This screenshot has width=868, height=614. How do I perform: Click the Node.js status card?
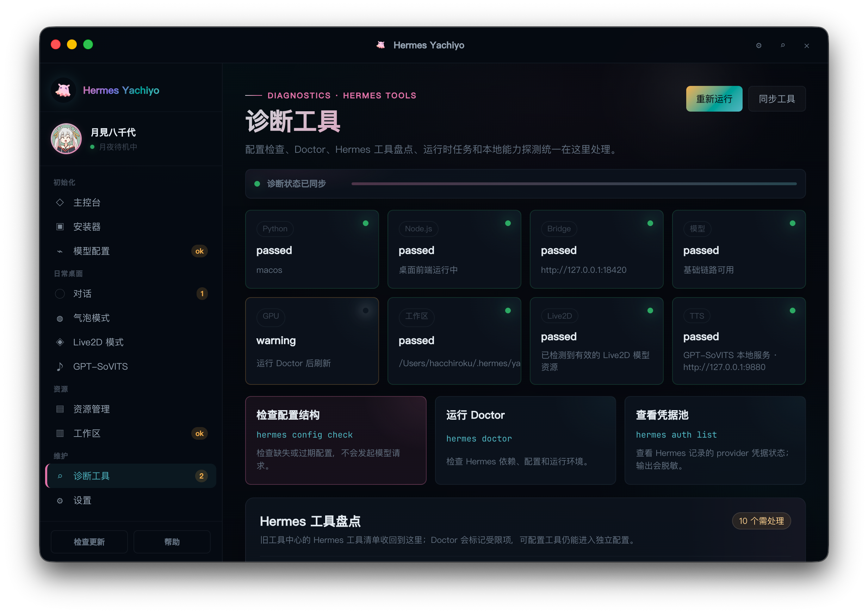coord(454,249)
